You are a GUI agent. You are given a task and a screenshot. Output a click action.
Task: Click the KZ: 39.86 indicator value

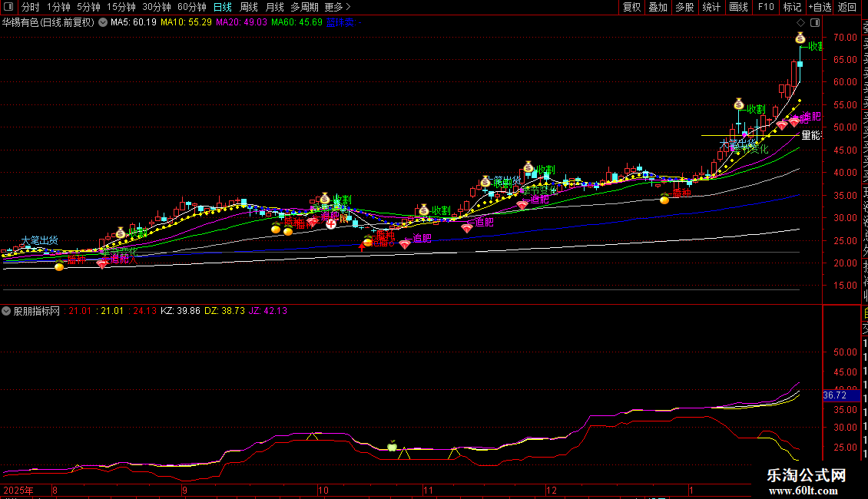(x=181, y=311)
